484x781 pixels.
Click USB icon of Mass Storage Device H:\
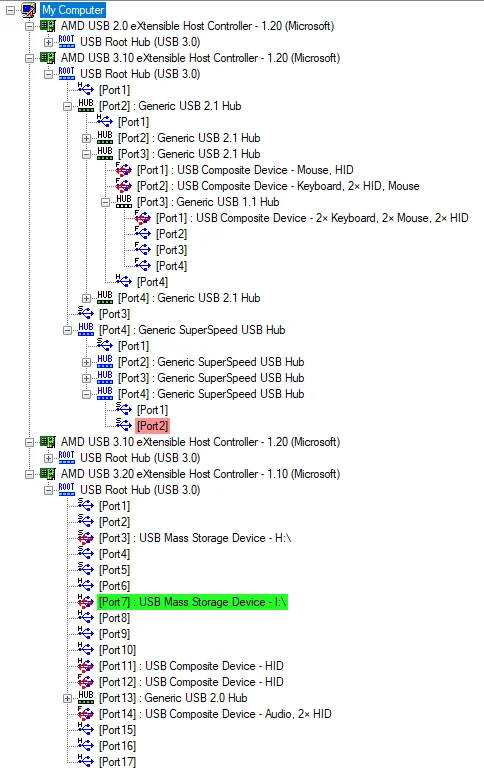pyautogui.click(x=86, y=537)
